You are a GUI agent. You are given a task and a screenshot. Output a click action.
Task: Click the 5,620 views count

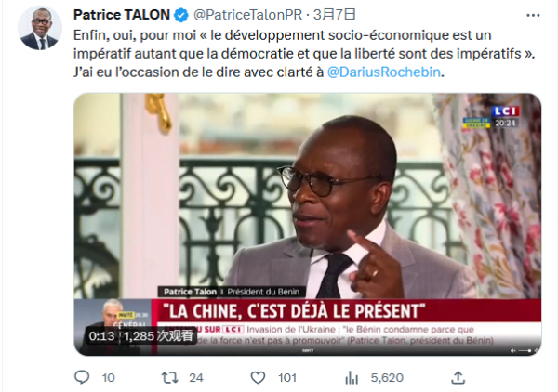click(387, 377)
